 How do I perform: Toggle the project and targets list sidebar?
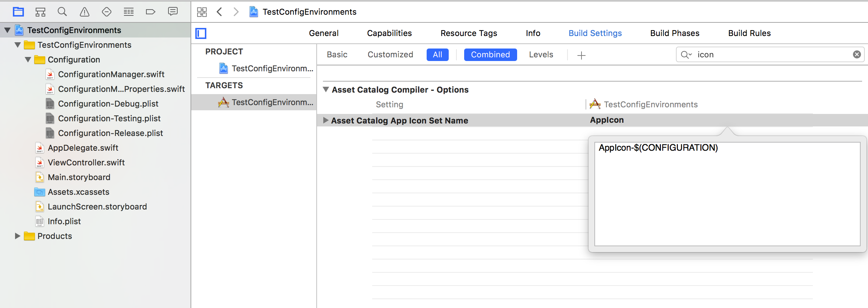201,33
